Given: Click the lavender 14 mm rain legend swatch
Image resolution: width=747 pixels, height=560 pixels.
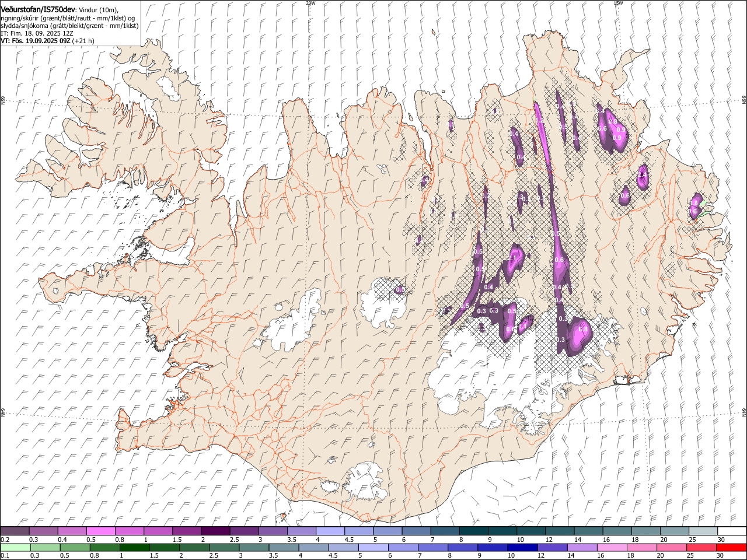Looking at the screenshot, I should tap(582, 548).
